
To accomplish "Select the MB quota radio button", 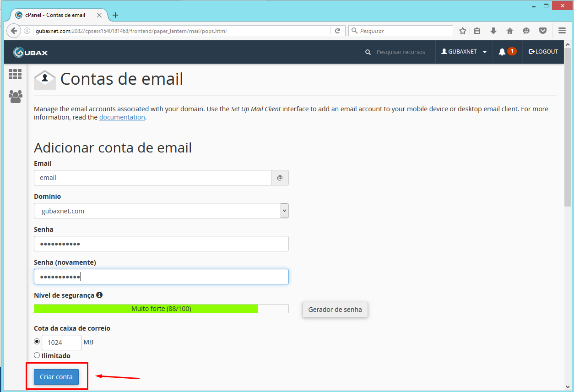I will (x=37, y=341).
